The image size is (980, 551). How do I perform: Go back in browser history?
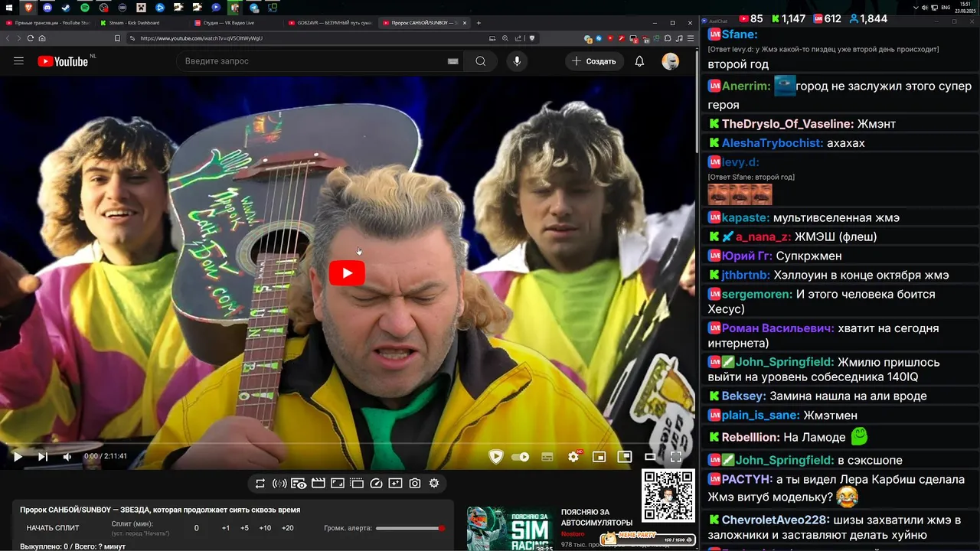point(8,38)
